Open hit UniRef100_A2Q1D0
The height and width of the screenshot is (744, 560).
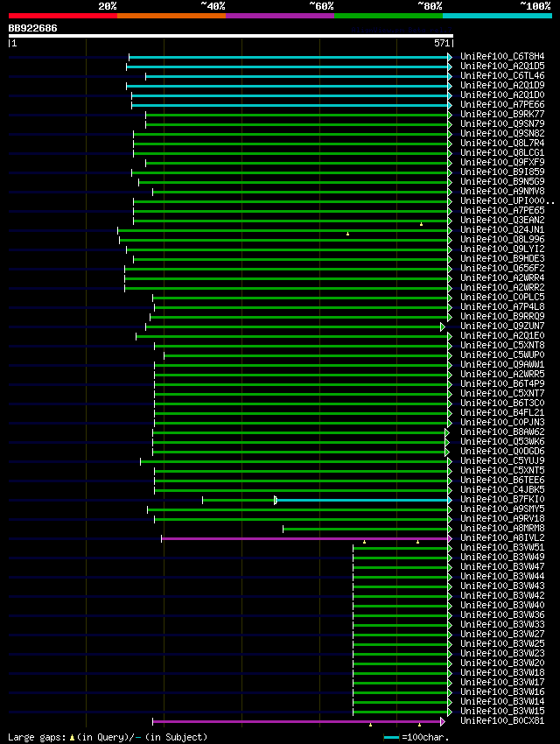(502, 95)
